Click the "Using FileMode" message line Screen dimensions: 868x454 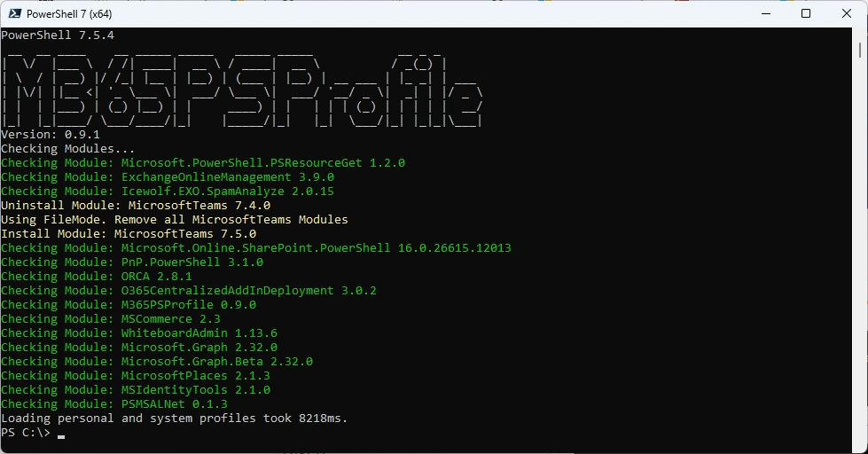coord(175,220)
